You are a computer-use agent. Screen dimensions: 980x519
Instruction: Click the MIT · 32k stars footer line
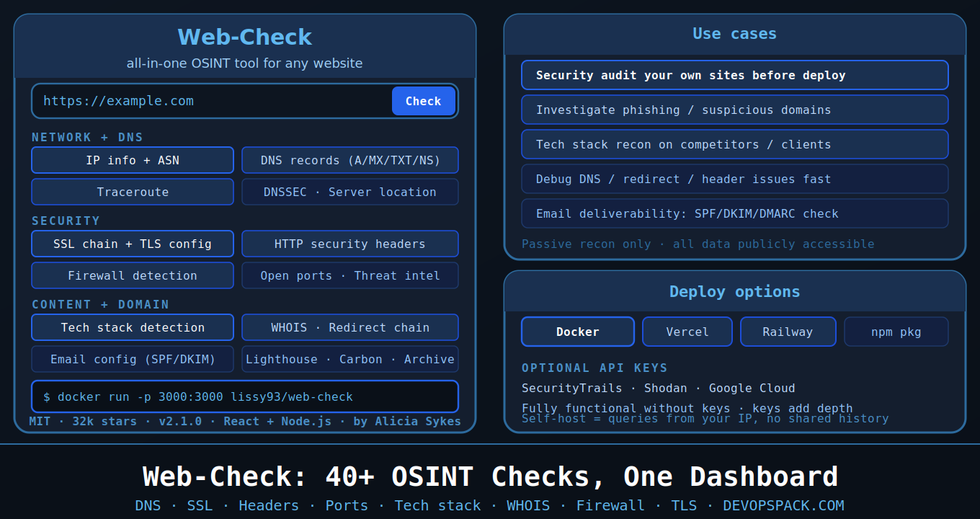(245, 421)
